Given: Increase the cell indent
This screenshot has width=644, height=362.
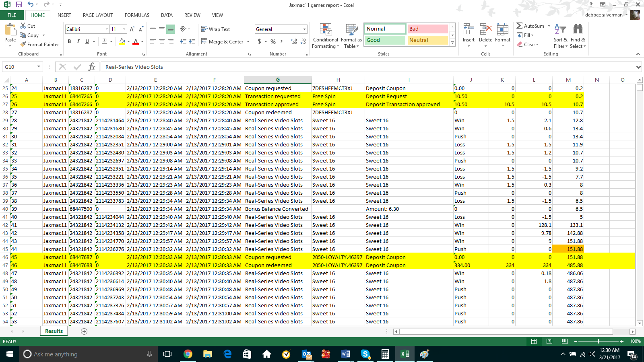Looking at the screenshot, I should pos(192,41).
